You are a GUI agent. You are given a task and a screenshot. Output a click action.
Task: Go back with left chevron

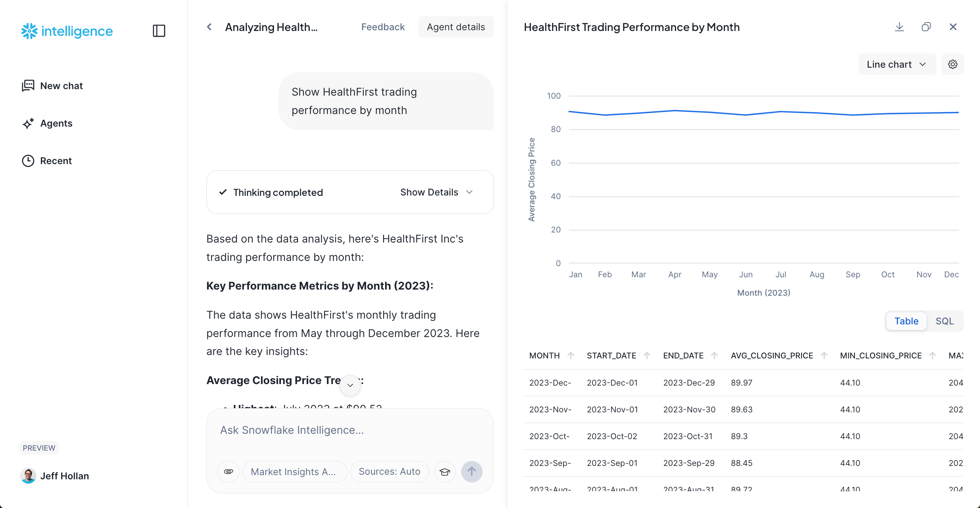coord(209,27)
